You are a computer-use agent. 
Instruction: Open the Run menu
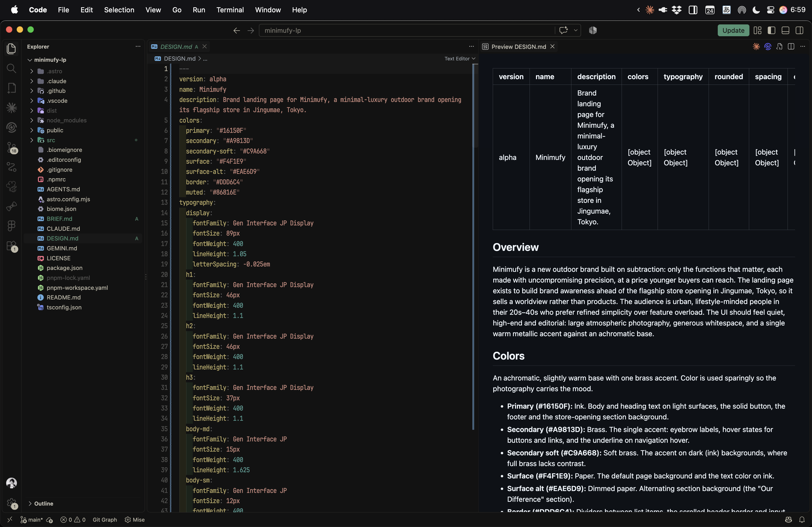199,10
